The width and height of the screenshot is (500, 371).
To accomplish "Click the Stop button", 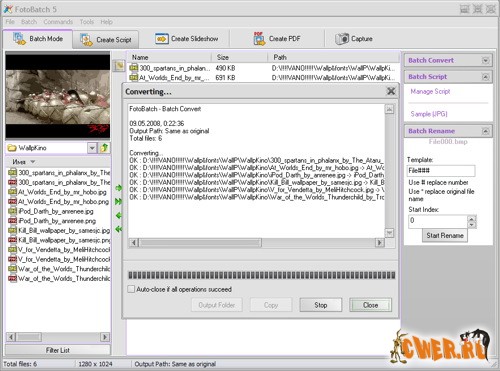I will tap(321, 305).
